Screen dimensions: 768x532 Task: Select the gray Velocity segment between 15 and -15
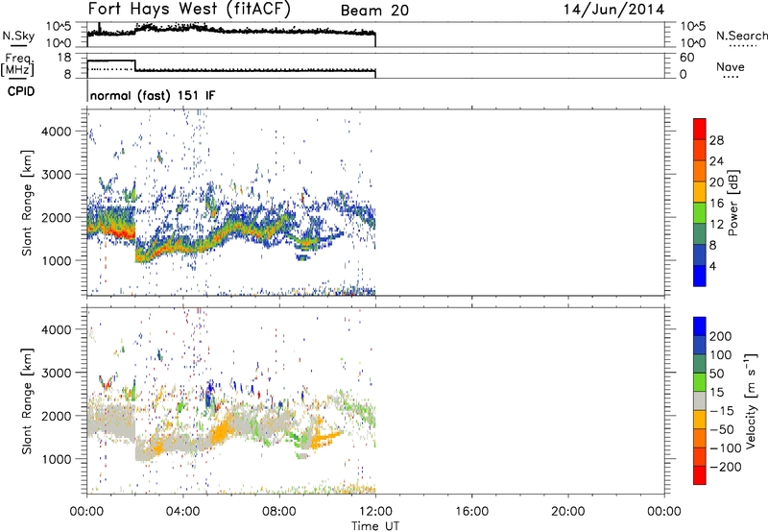(700, 400)
